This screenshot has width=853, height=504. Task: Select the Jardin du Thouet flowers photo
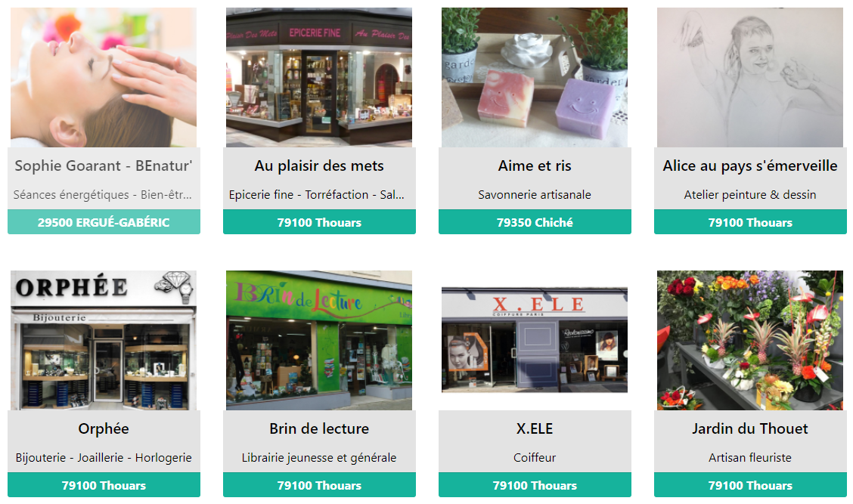click(749, 340)
